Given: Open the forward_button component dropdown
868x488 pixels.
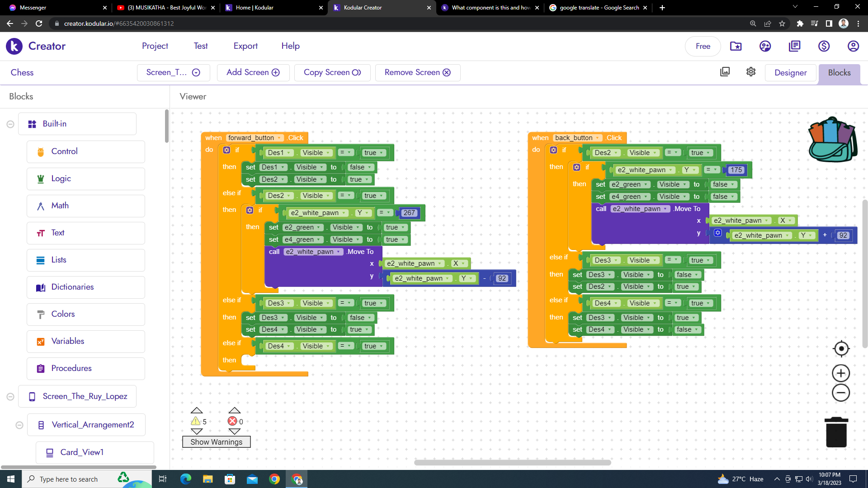Looking at the screenshot, I should (279, 138).
